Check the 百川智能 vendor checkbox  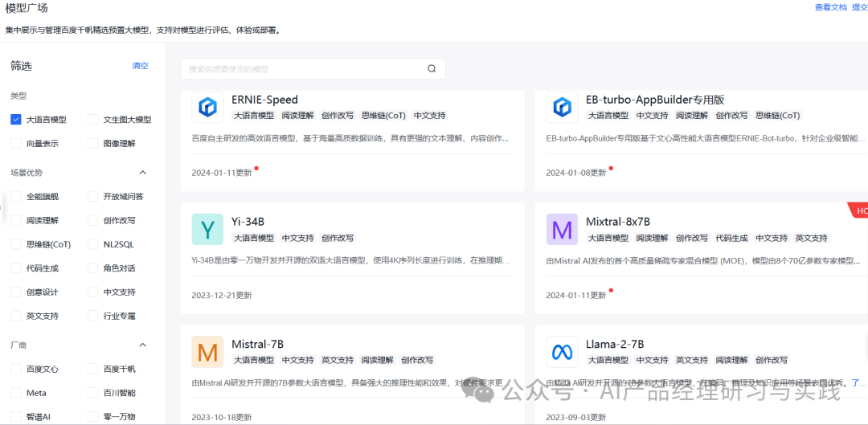[x=93, y=392]
